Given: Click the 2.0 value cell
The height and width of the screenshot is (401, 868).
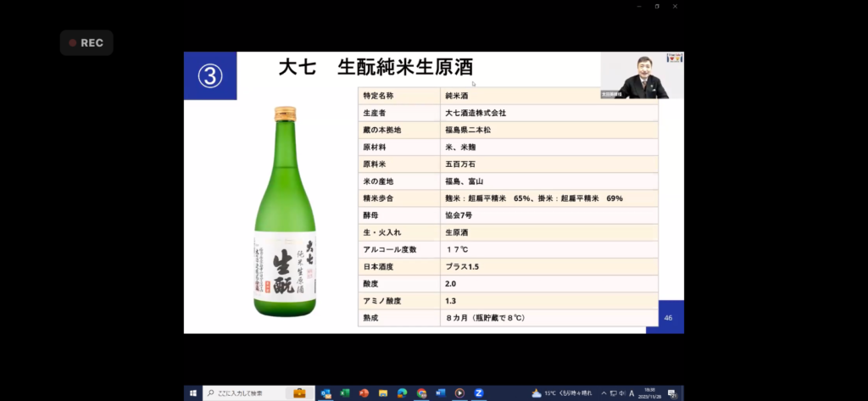Looking at the screenshot, I should tap(549, 283).
